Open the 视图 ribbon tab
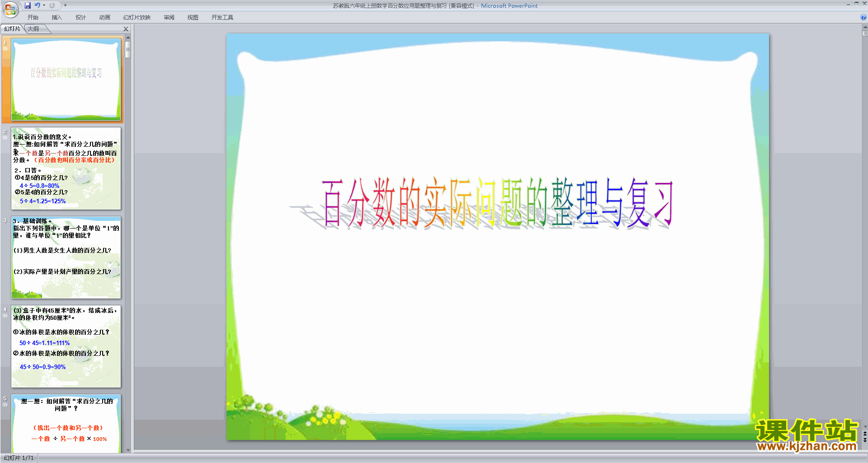The height and width of the screenshot is (463, 868). point(193,18)
